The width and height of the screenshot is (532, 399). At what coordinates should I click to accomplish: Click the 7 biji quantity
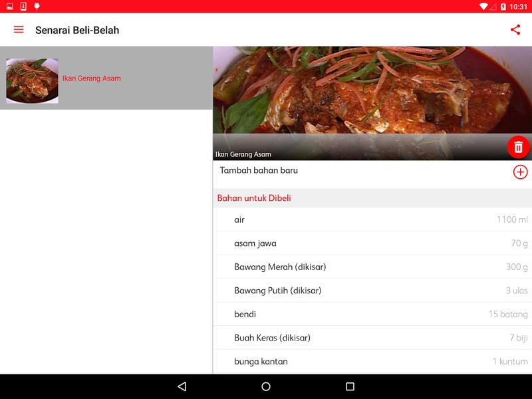519,338
